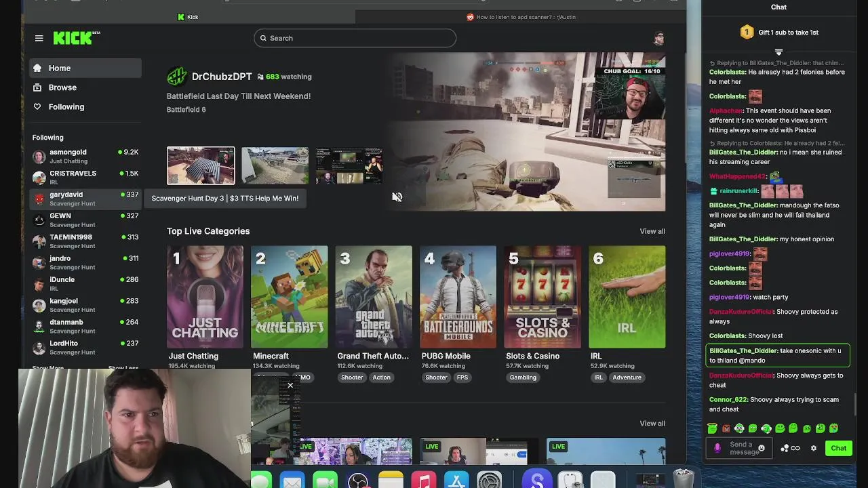This screenshot has height=488, width=868.
Task: Open iDuncle channel in Following
Action: (85, 283)
